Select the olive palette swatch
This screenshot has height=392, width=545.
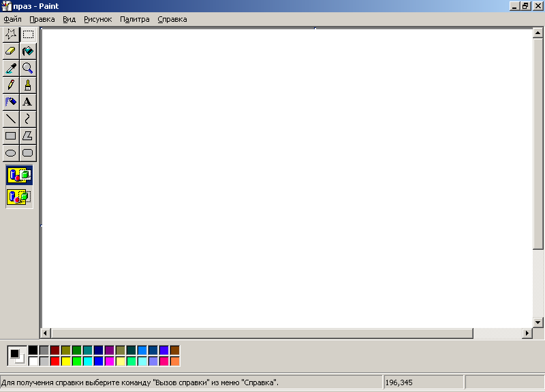pos(65,350)
